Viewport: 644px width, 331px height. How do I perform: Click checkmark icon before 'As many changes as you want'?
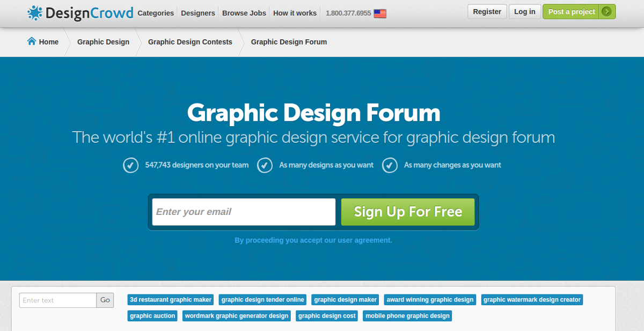click(390, 165)
